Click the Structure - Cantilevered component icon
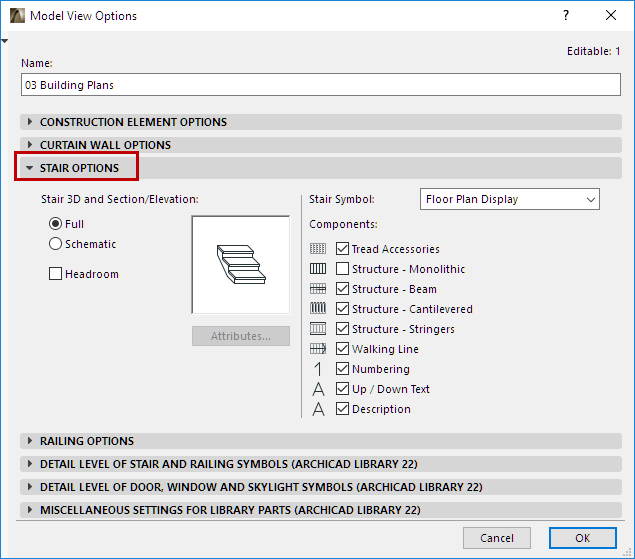 pyautogui.click(x=318, y=309)
